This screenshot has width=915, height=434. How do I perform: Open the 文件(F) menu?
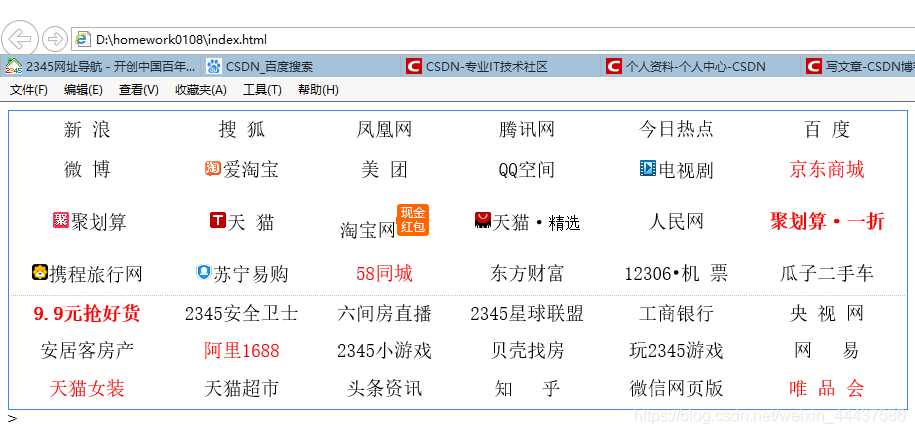coord(29,90)
